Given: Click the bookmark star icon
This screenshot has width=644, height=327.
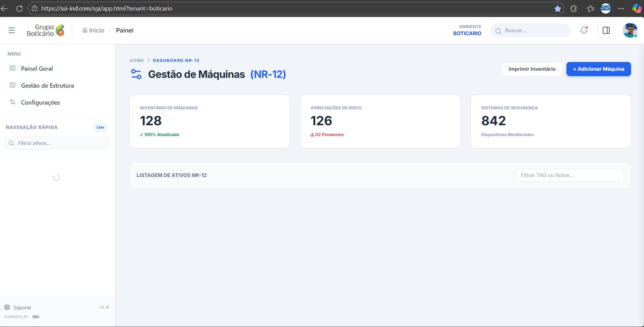Looking at the screenshot, I should tap(558, 8).
